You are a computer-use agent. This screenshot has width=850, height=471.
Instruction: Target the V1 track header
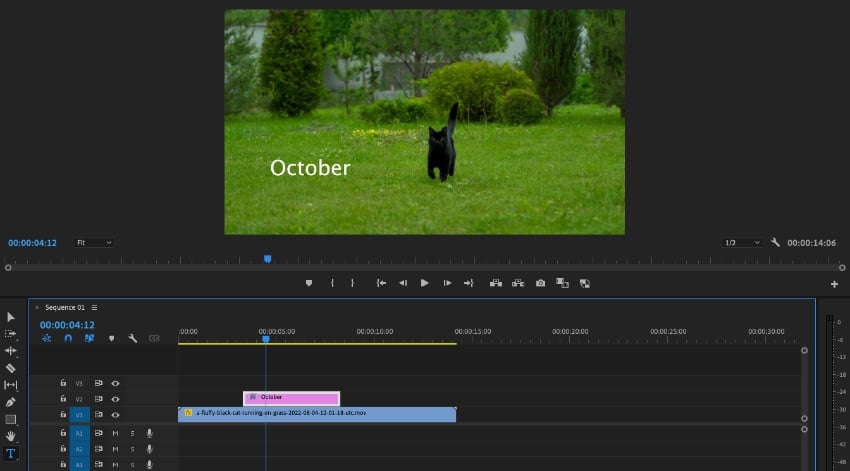[79, 415]
